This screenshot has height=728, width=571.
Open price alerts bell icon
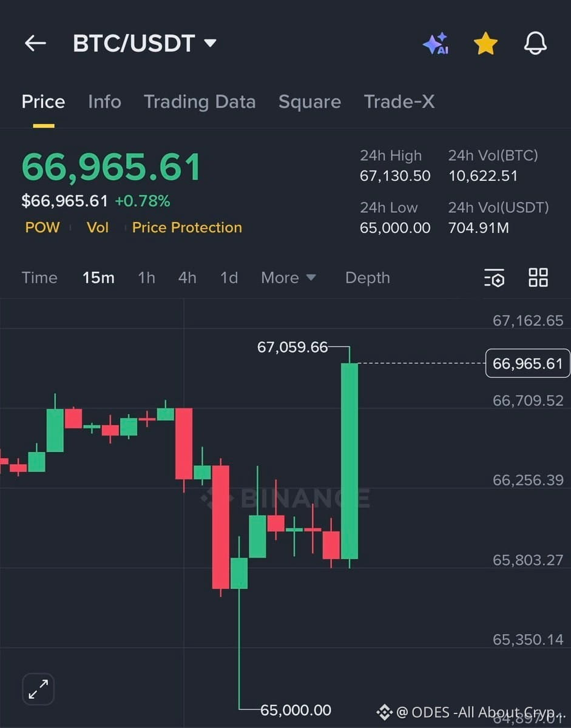[535, 44]
